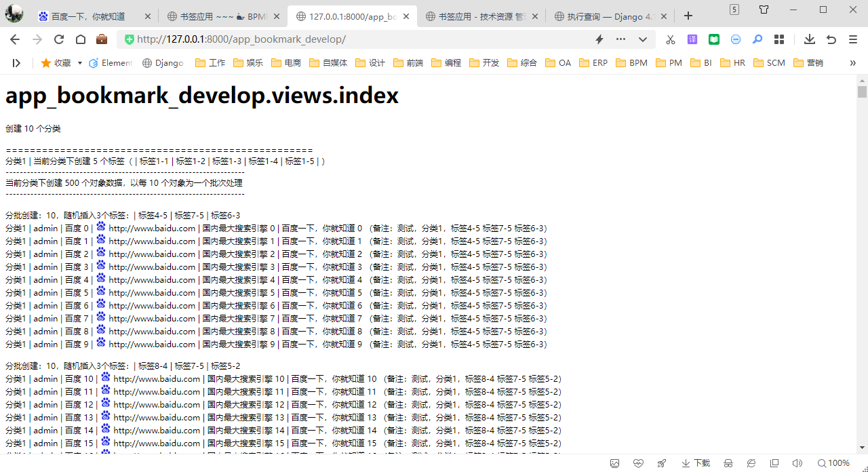Reload the current page
This screenshot has height=472, width=868.
tap(59, 39)
